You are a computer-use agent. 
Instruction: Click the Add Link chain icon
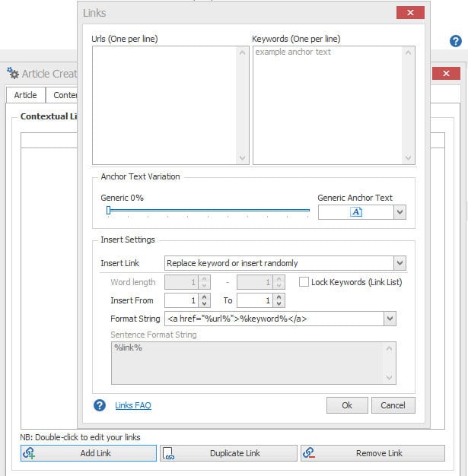[x=29, y=453]
